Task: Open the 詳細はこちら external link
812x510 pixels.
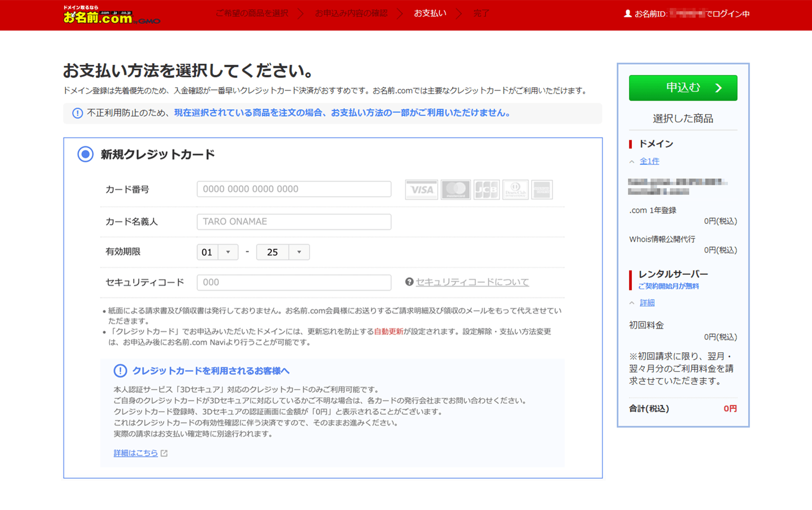Action: [x=136, y=453]
